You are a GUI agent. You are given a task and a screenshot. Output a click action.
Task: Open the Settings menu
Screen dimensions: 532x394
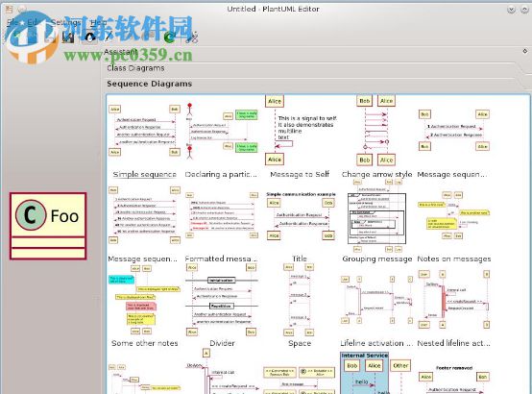click(65, 22)
